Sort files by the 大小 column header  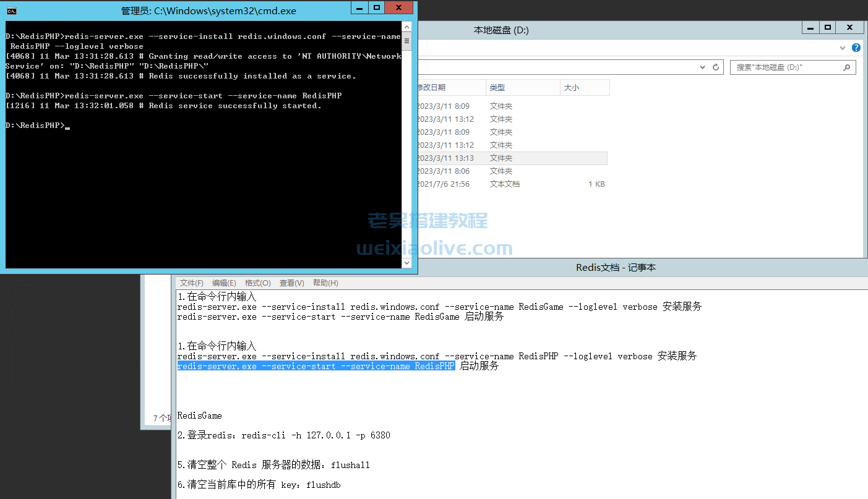[584, 87]
